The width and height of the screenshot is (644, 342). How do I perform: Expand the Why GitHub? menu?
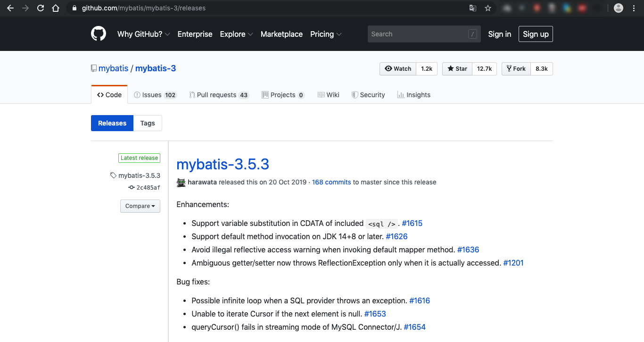coord(143,34)
